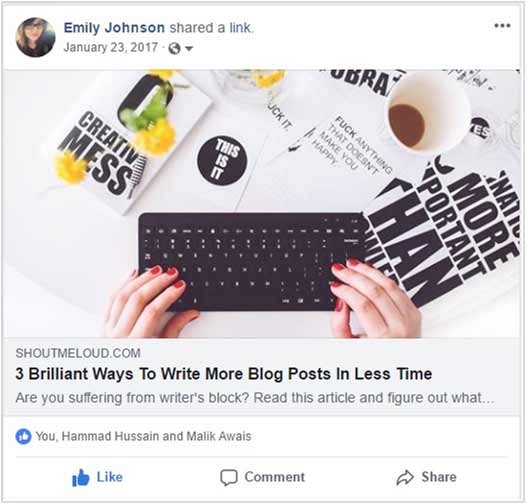Click the Comment speech bubble icon
Image resolution: width=527 pixels, height=504 pixels.
[x=229, y=477]
